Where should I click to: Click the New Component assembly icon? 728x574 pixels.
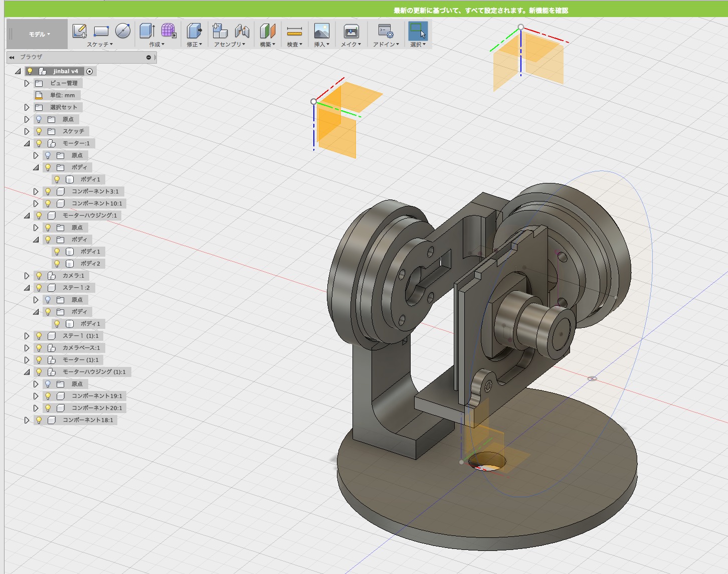[x=220, y=31]
